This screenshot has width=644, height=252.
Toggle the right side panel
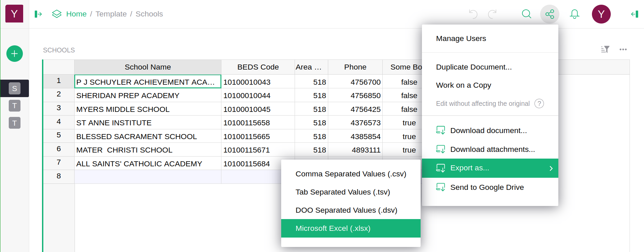coord(634,14)
